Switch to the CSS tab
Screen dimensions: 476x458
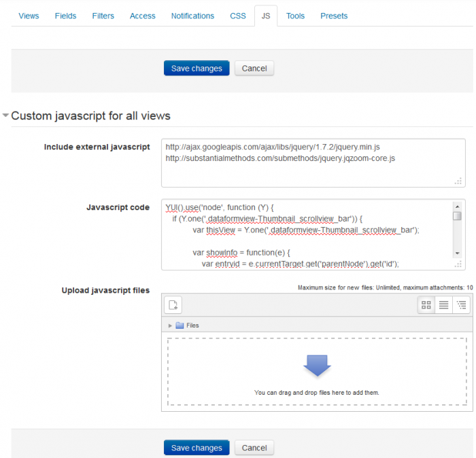pyautogui.click(x=238, y=16)
